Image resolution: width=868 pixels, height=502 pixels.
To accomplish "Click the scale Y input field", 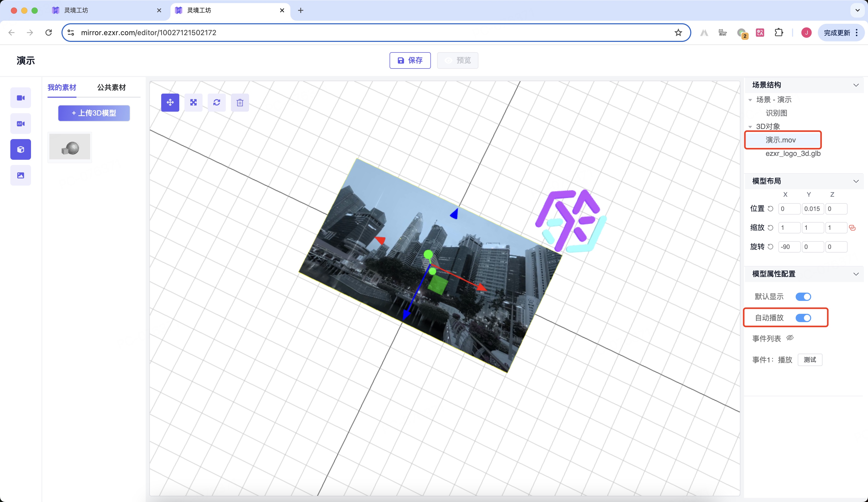I will click(812, 227).
